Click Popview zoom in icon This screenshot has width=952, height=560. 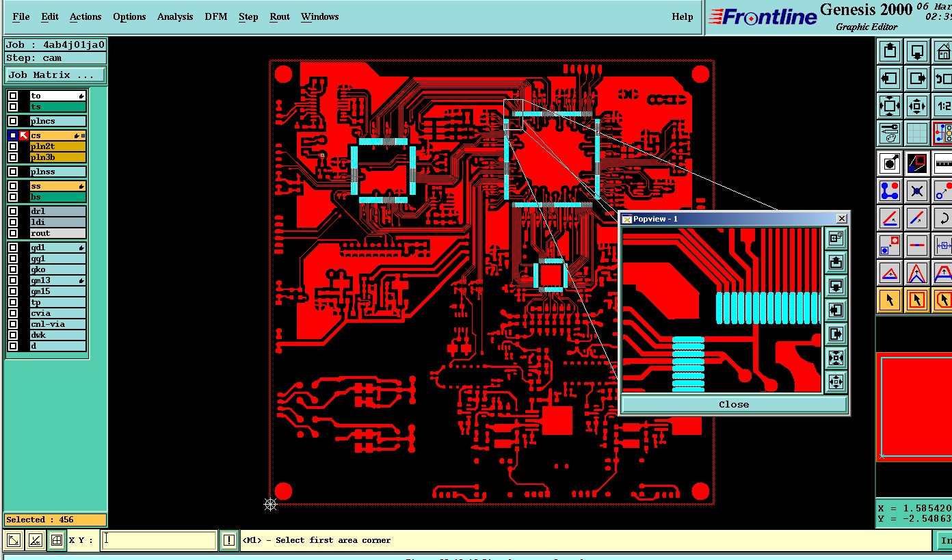coord(836,358)
